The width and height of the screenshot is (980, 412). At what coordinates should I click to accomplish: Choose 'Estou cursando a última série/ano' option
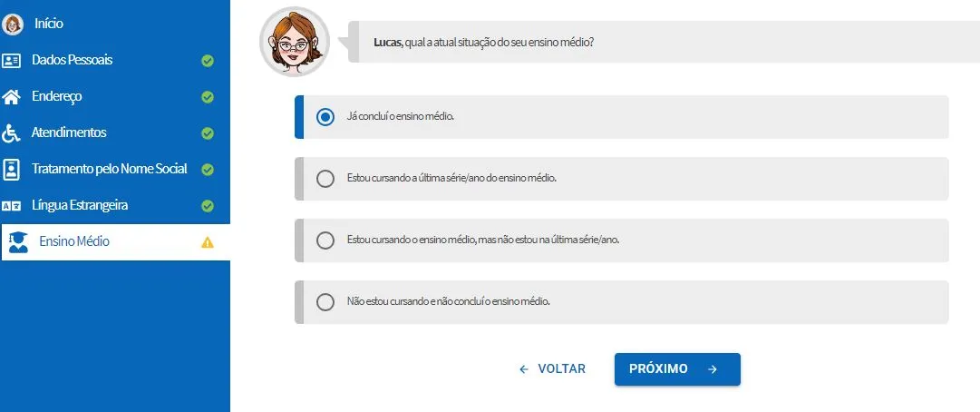point(325,179)
